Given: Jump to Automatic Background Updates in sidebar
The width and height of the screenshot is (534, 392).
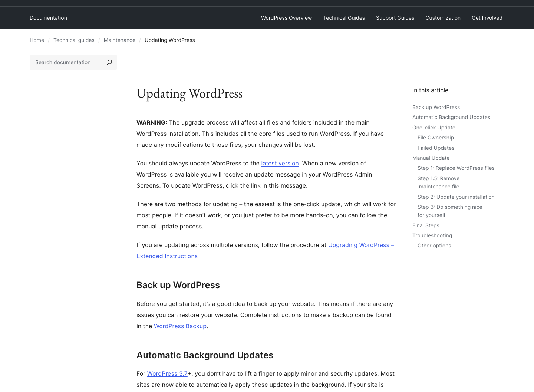Looking at the screenshot, I should [x=451, y=117].
